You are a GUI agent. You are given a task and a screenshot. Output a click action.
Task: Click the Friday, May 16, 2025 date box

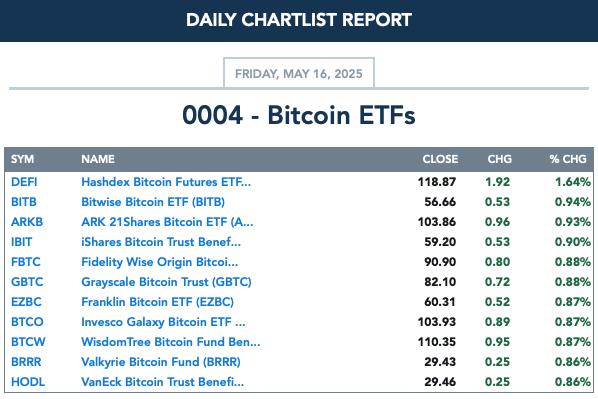click(x=299, y=73)
